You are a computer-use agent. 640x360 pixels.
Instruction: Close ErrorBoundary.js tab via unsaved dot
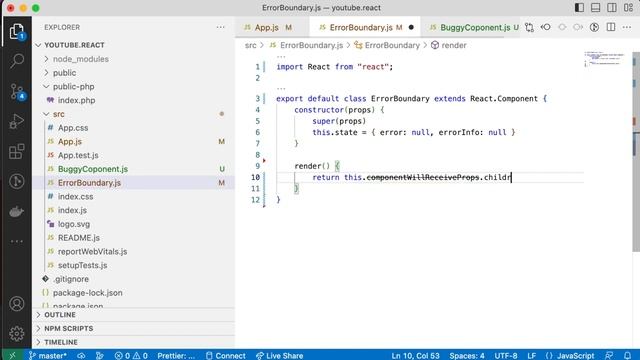[411, 27]
